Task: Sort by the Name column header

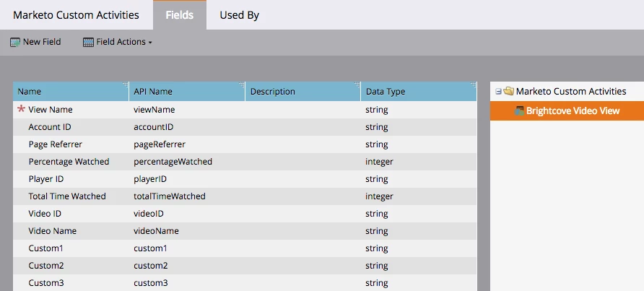Action: 71,91
